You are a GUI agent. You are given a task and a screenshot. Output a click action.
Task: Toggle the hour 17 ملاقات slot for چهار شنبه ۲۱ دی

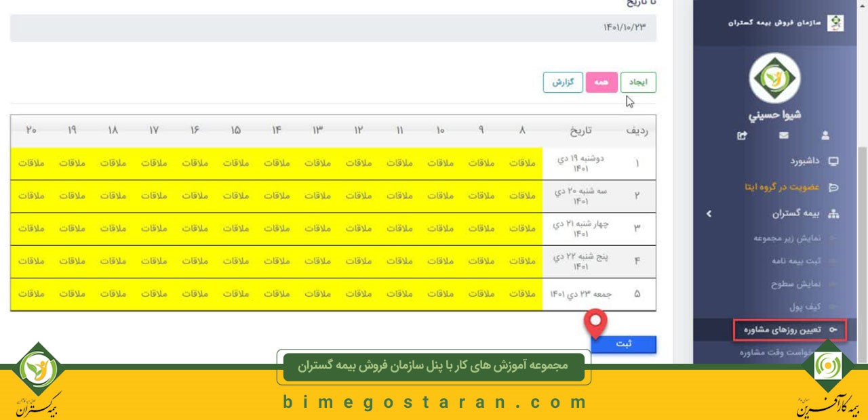[x=154, y=228]
